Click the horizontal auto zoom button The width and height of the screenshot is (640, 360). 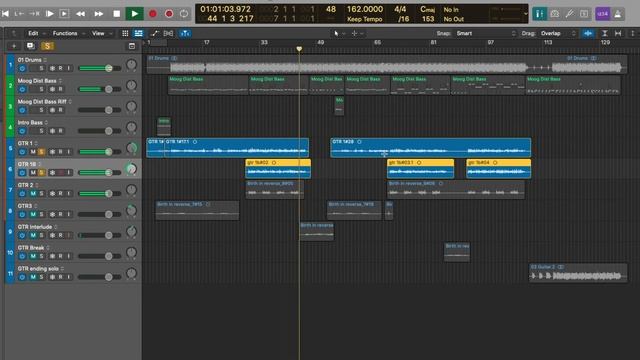pos(618,33)
